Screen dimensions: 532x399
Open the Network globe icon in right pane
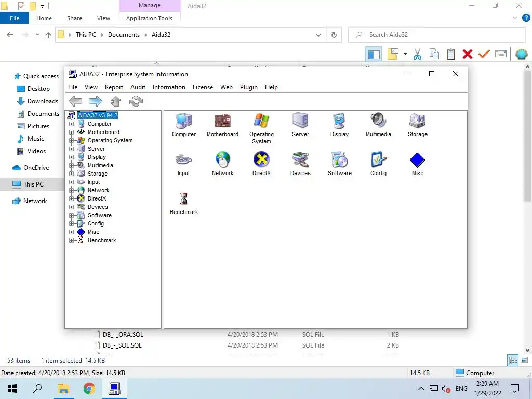pos(222,164)
